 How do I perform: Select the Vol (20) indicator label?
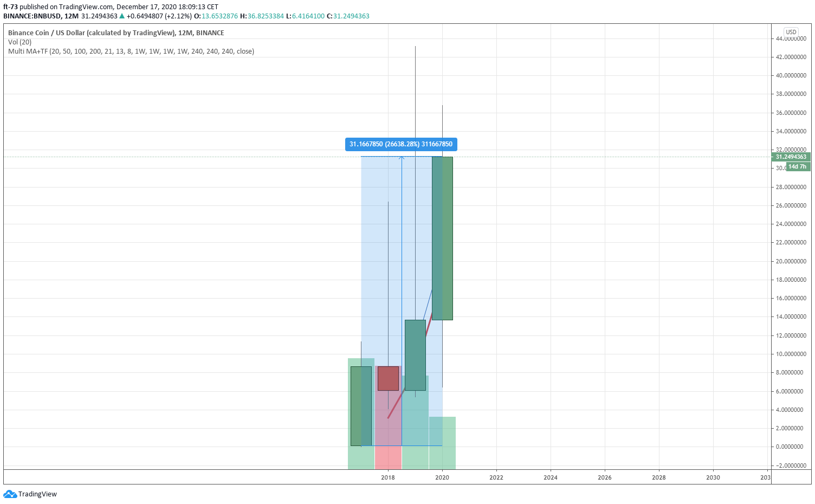pyautogui.click(x=20, y=42)
